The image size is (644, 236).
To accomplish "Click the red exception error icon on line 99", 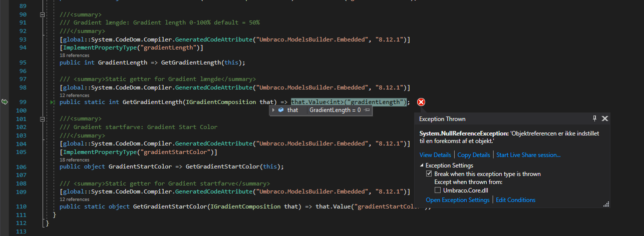I will coord(421,102).
